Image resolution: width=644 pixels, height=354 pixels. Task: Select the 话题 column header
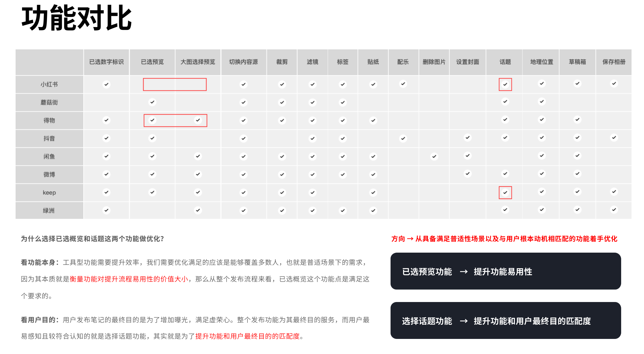tap(505, 62)
